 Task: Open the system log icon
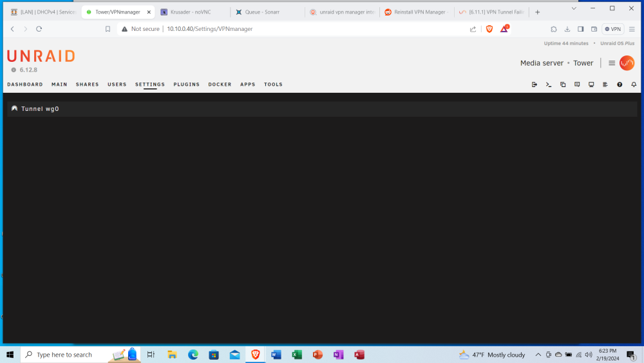coord(605,84)
